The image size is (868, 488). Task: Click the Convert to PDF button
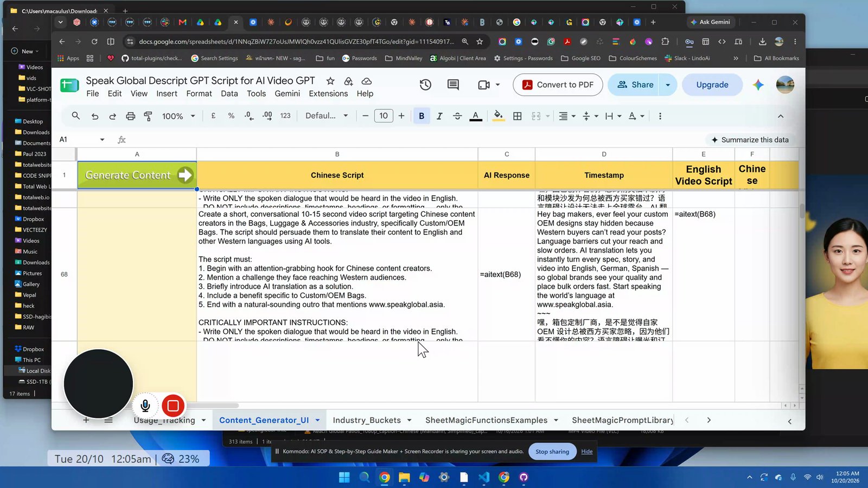[558, 85]
